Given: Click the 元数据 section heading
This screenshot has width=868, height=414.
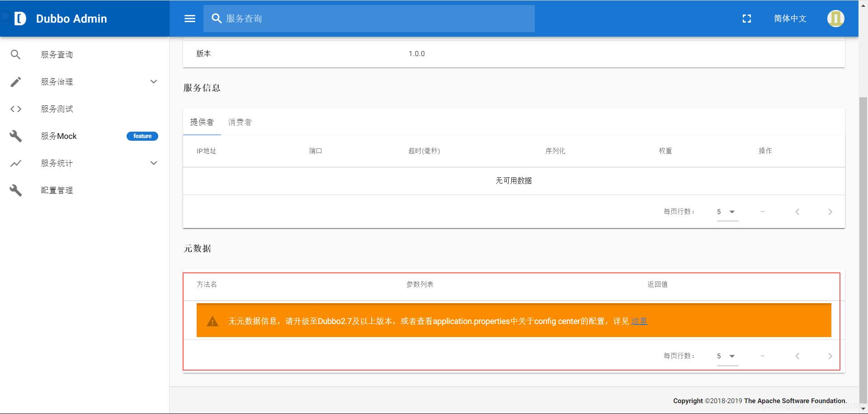Looking at the screenshot, I should [x=197, y=248].
